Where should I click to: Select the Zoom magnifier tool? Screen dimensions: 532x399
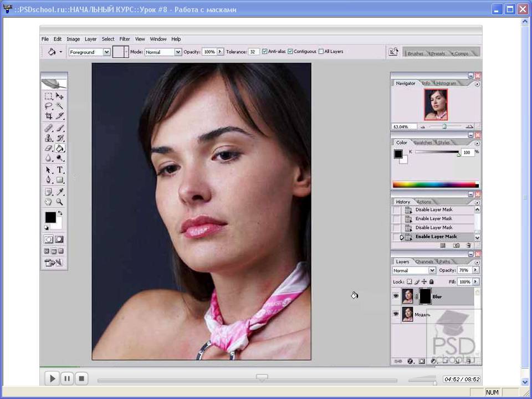[60, 202]
